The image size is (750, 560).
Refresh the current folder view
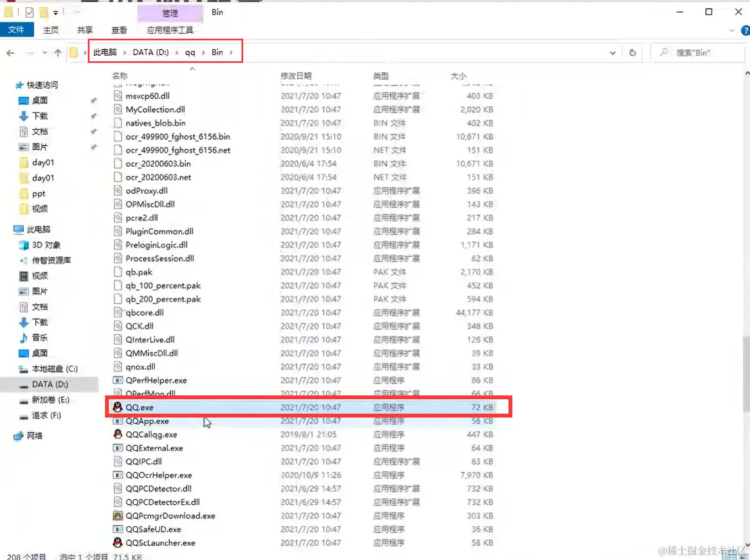click(632, 52)
